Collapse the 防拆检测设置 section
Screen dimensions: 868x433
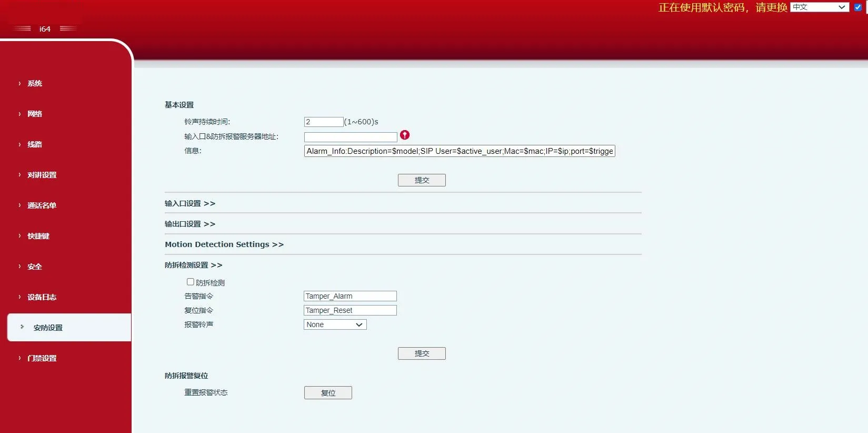193,265
